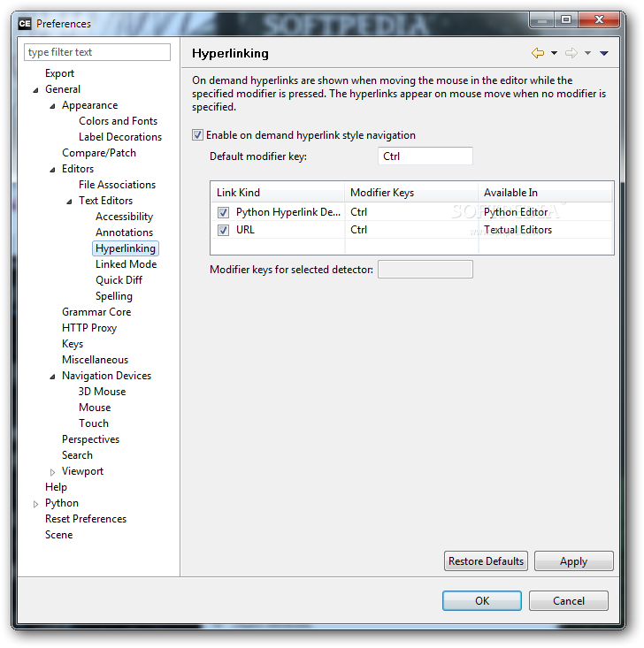Click the Modifier Keys column header
The image size is (644, 648).
(x=411, y=192)
